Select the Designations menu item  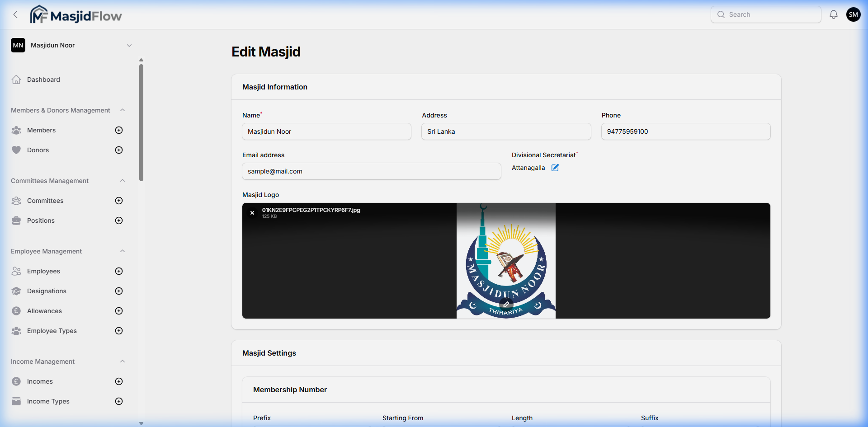tap(47, 291)
